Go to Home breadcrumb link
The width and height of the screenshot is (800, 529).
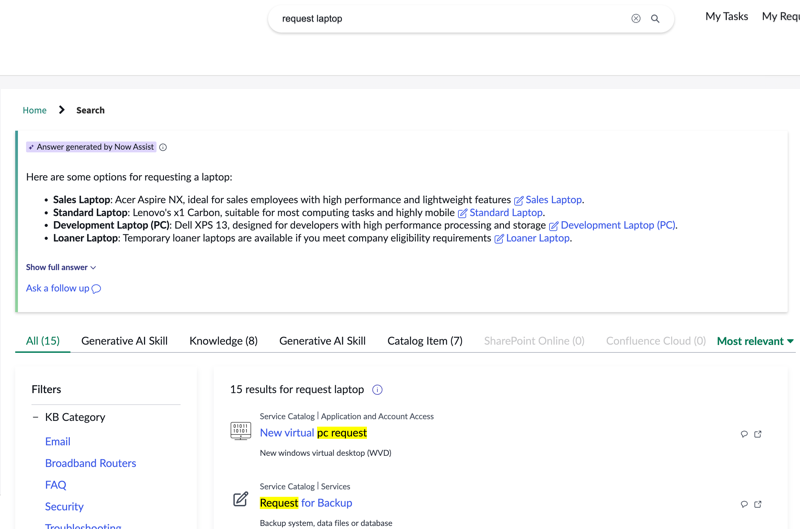point(34,110)
